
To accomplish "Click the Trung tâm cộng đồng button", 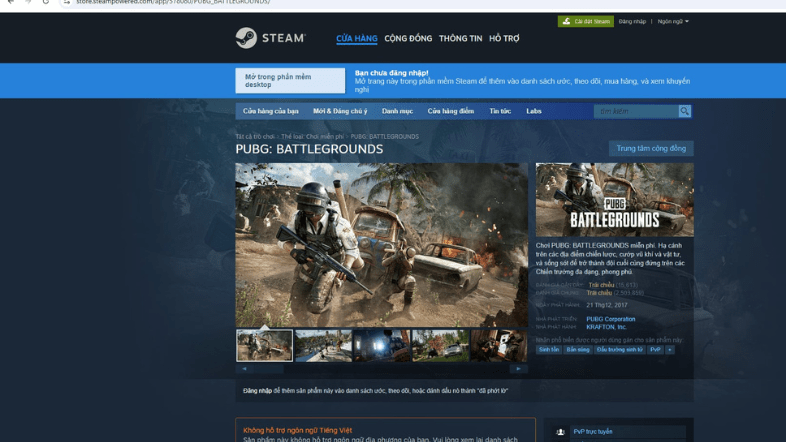I will 651,148.
